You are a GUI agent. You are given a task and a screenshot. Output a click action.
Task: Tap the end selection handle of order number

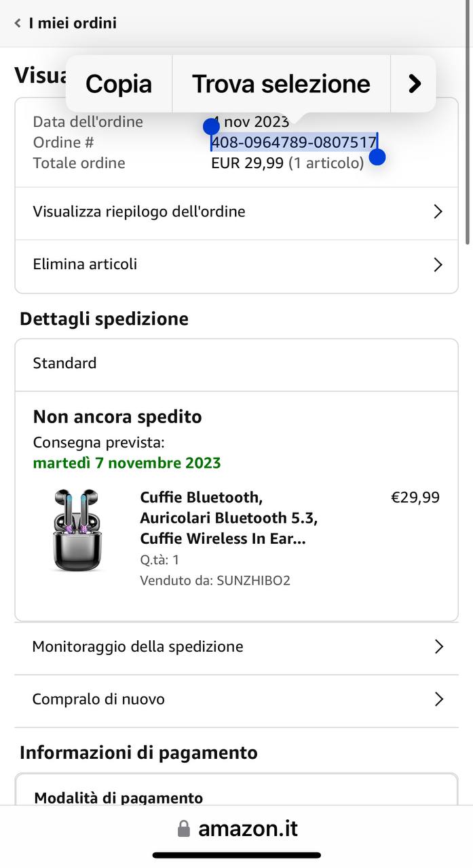click(x=377, y=157)
